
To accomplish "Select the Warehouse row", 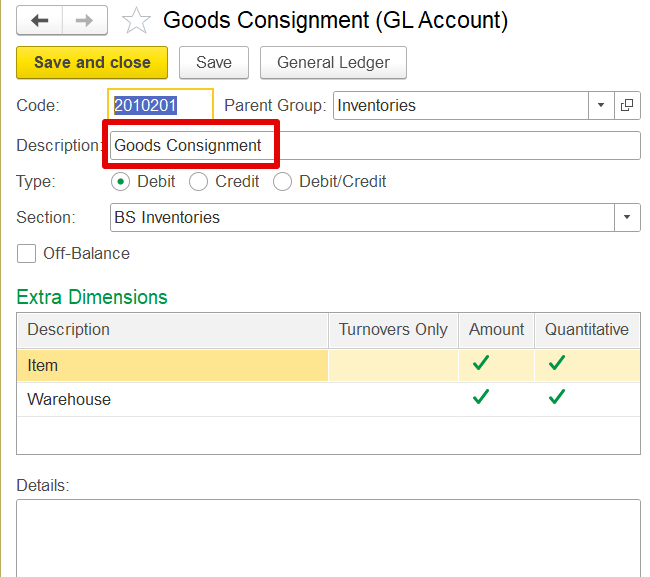I will 328,399.
